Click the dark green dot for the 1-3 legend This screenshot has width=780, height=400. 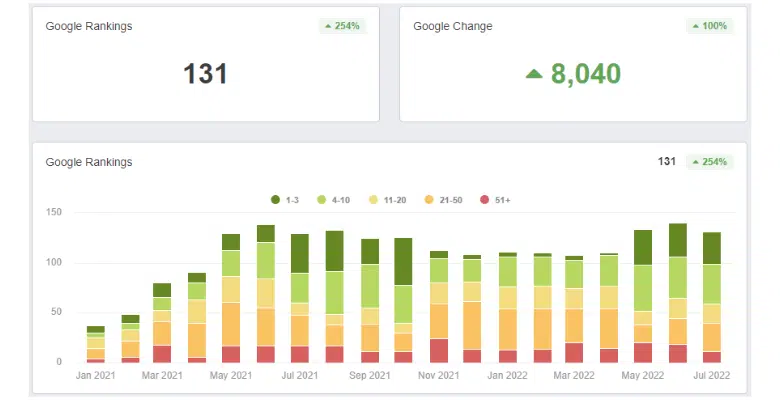(276, 200)
